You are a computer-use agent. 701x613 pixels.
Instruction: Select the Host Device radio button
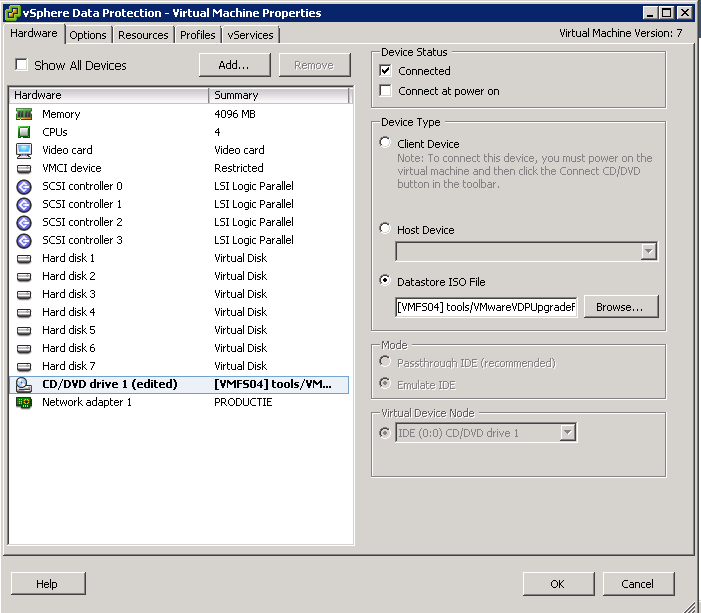coord(385,228)
